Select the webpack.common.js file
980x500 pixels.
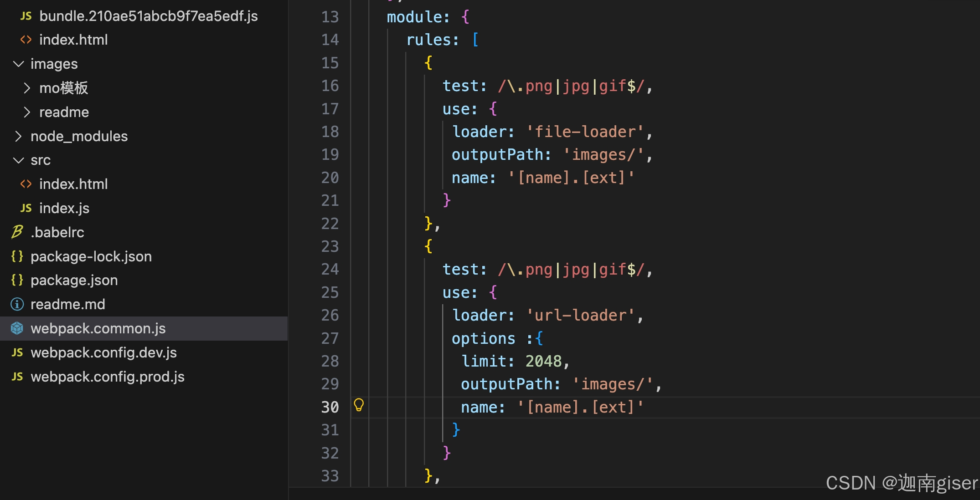tap(98, 328)
